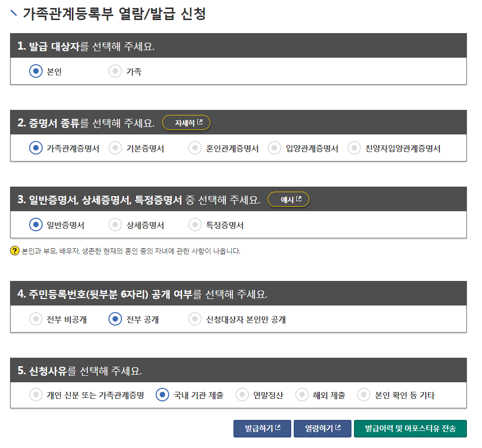482x448 pixels.
Task: Open 예시 certificate examples
Action: click(288, 199)
